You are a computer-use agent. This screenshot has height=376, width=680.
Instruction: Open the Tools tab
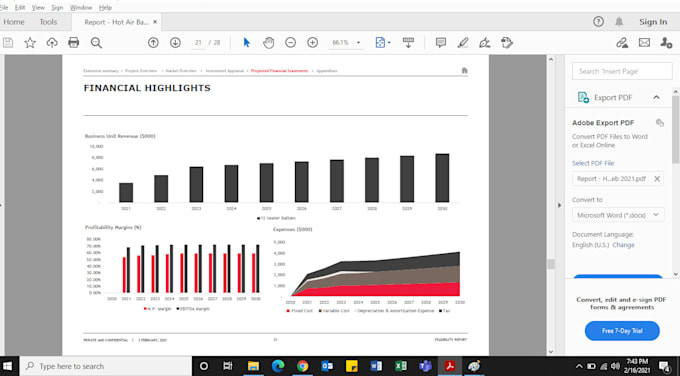pos(48,22)
